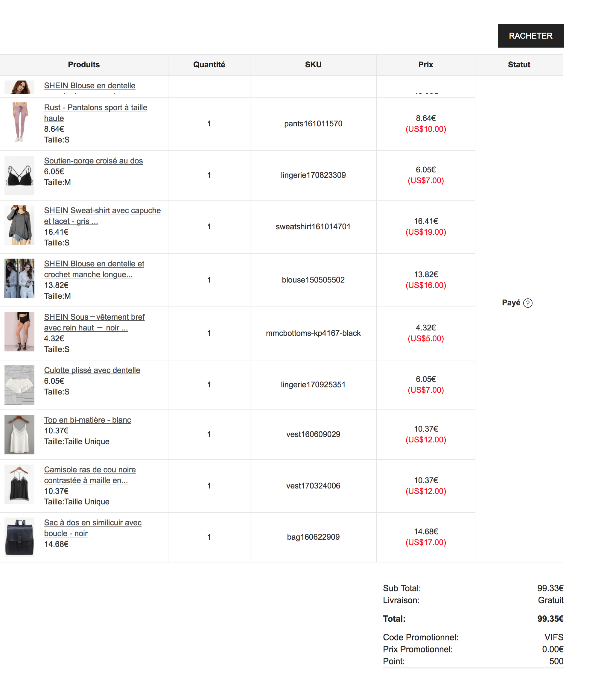Open the Culotte plissé avec dentelle link

(x=92, y=371)
